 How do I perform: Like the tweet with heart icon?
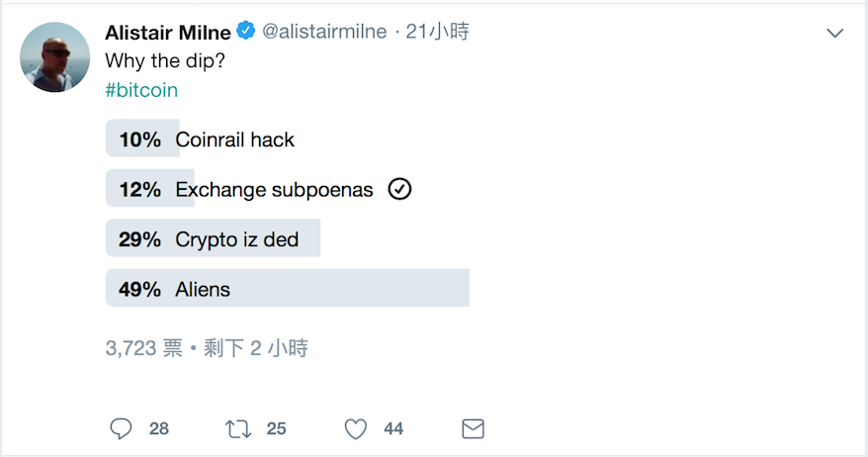356,428
